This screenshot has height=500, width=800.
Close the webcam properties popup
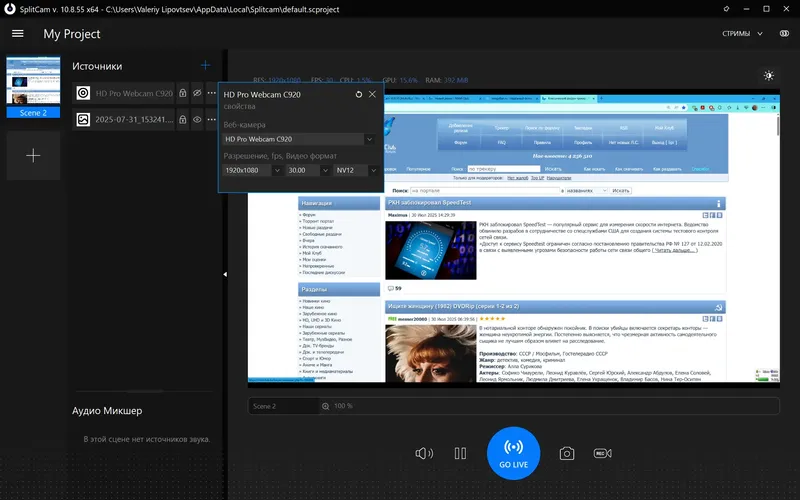tap(372, 94)
